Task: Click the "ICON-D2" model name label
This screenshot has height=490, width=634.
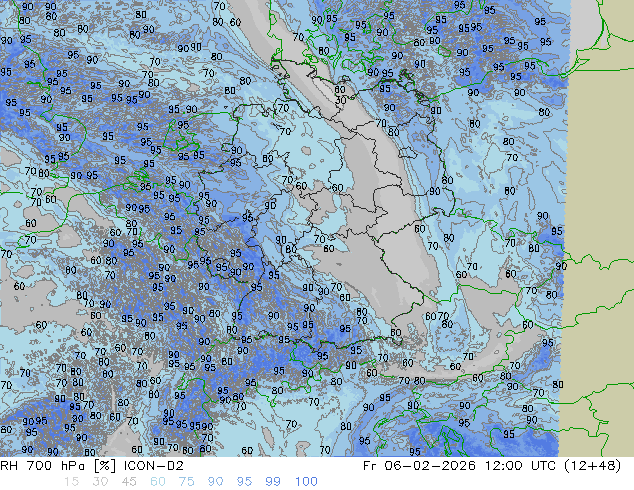Action: click(154, 466)
